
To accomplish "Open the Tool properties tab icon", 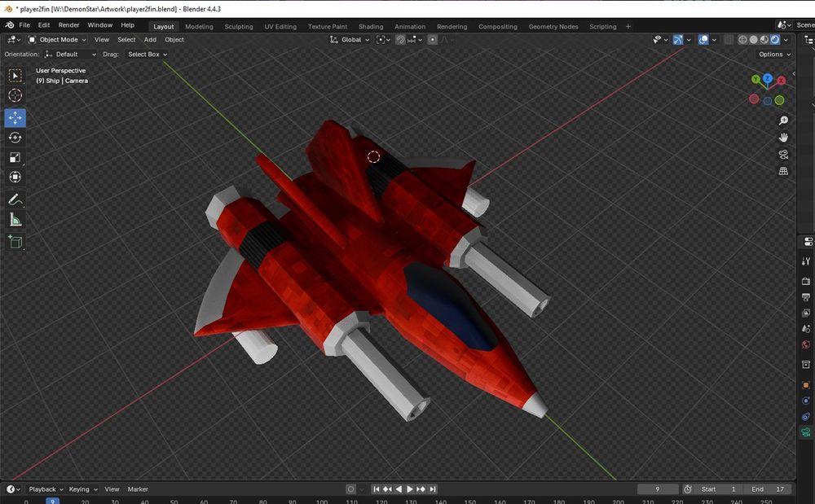I will click(x=806, y=261).
